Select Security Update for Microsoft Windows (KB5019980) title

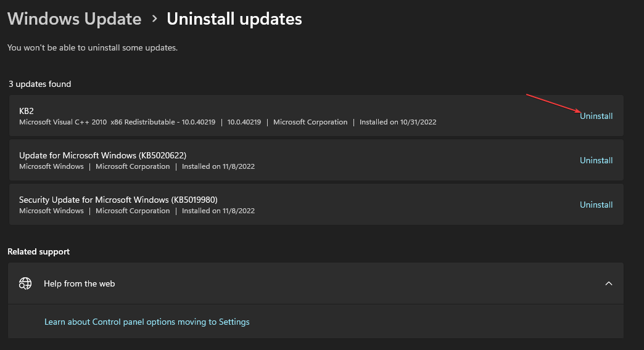click(118, 200)
